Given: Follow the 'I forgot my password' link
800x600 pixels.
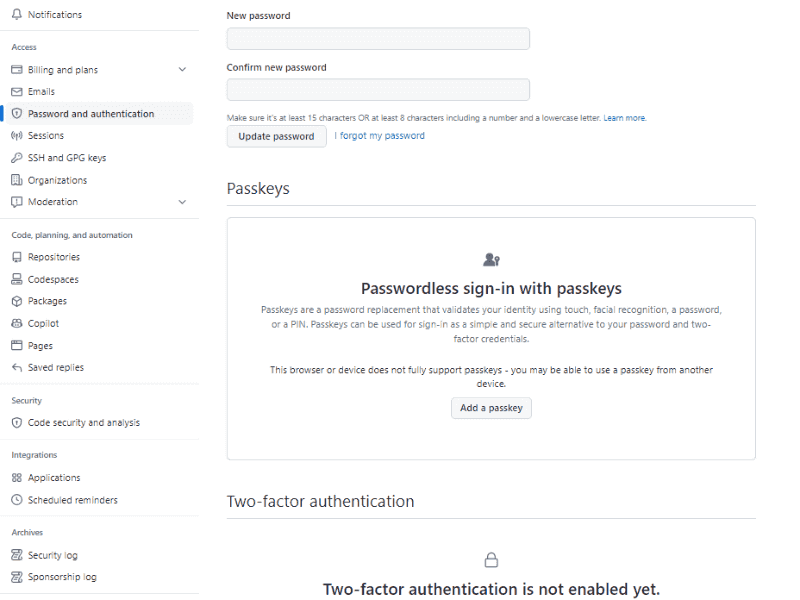Looking at the screenshot, I should (x=379, y=136).
